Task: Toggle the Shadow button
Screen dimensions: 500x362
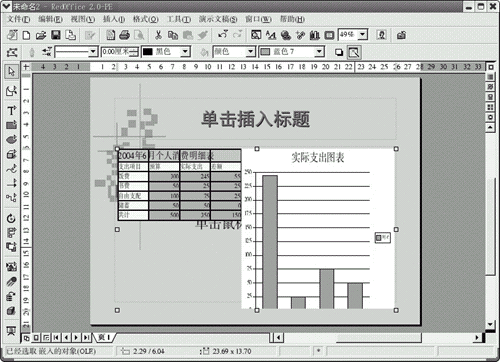Action: pos(339,52)
